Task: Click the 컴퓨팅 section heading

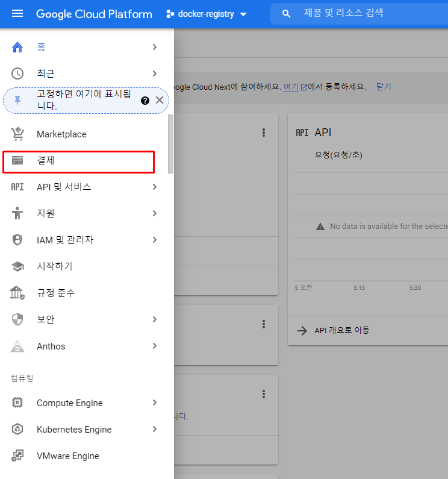Action: [x=22, y=378]
